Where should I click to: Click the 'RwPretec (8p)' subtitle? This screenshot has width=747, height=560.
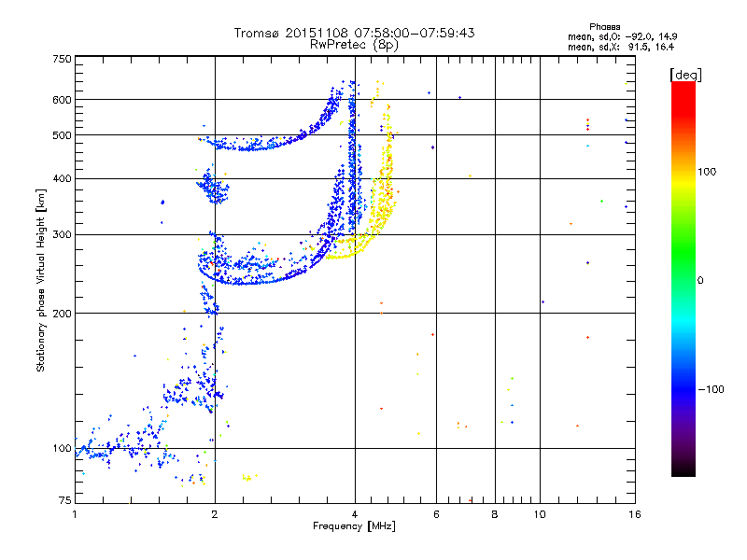point(354,45)
